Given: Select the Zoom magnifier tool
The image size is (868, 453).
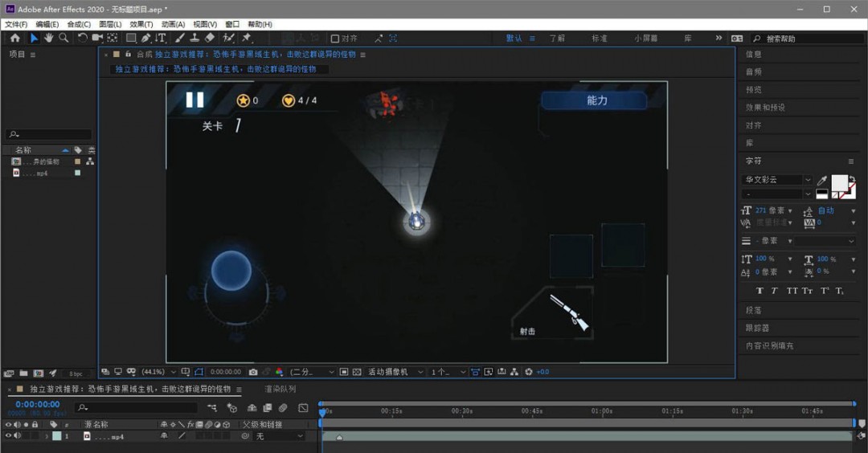Looking at the screenshot, I should point(63,38).
